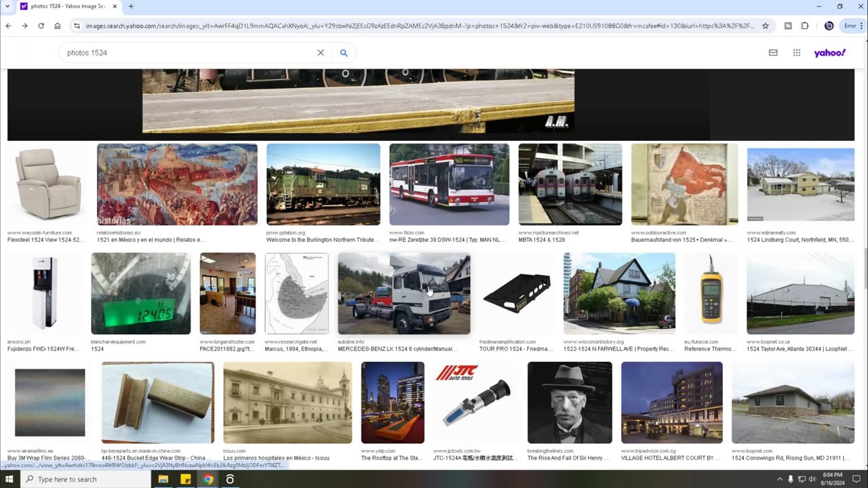The width and height of the screenshot is (868, 488).
Task: Open the yellow Fluke thermometer image
Action: tap(711, 293)
